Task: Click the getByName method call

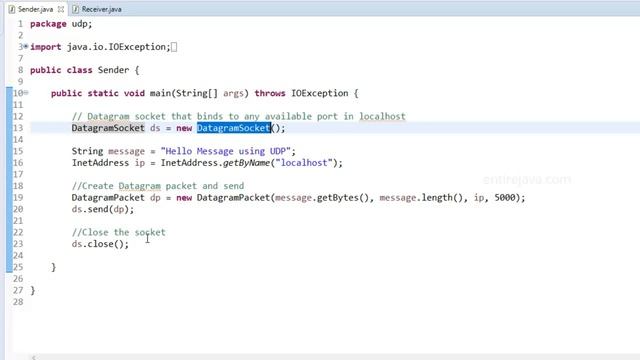Action: click(x=247, y=163)
